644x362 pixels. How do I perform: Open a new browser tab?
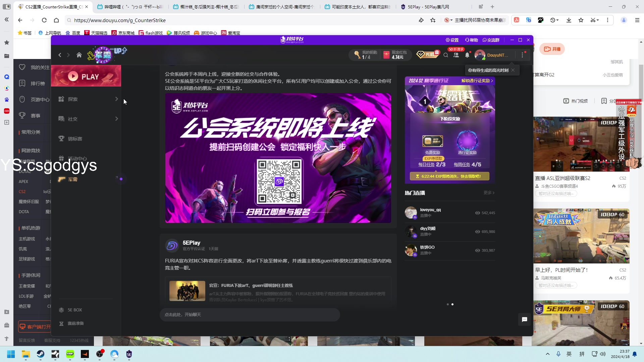tap(492, 7)
